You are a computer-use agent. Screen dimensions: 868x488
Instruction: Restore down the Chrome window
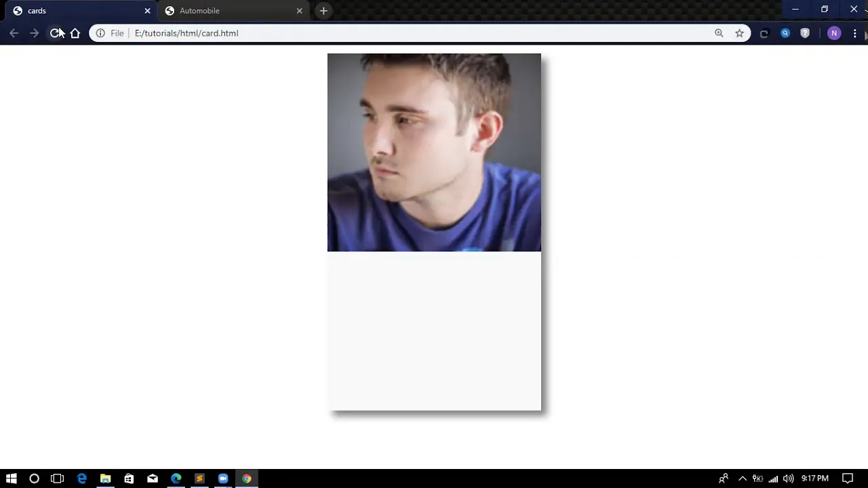pos(825,9)
